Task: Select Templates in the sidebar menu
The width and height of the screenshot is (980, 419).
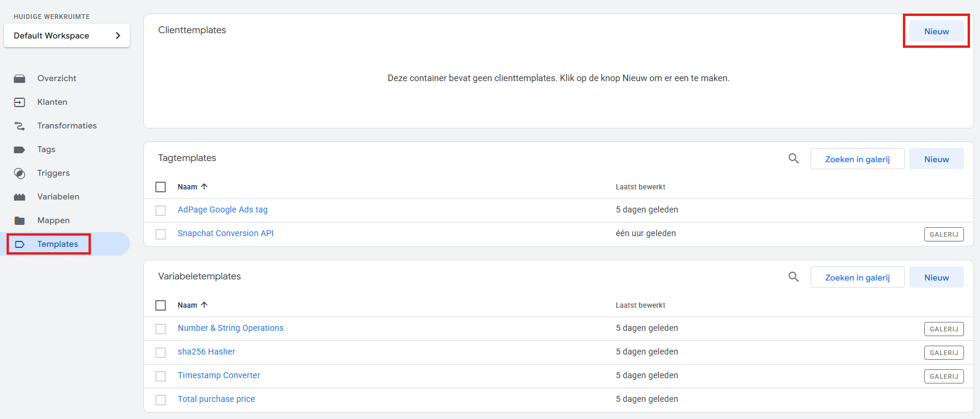Action: 57,244
